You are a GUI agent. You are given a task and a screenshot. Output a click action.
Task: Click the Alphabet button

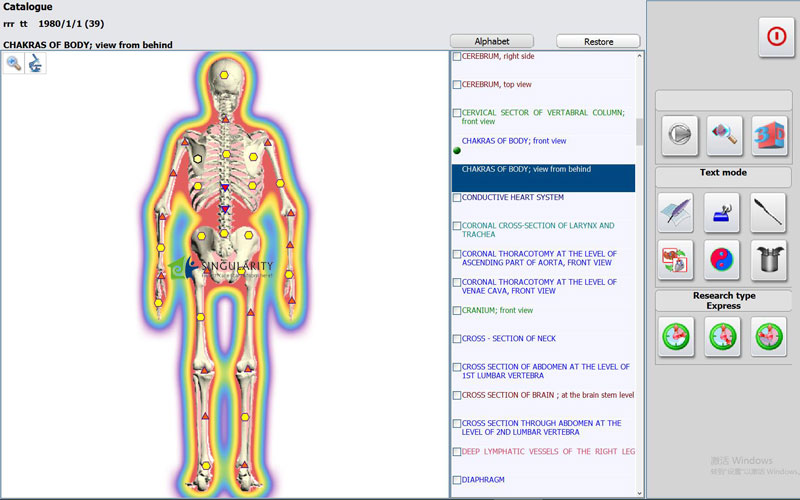point(492,41)
